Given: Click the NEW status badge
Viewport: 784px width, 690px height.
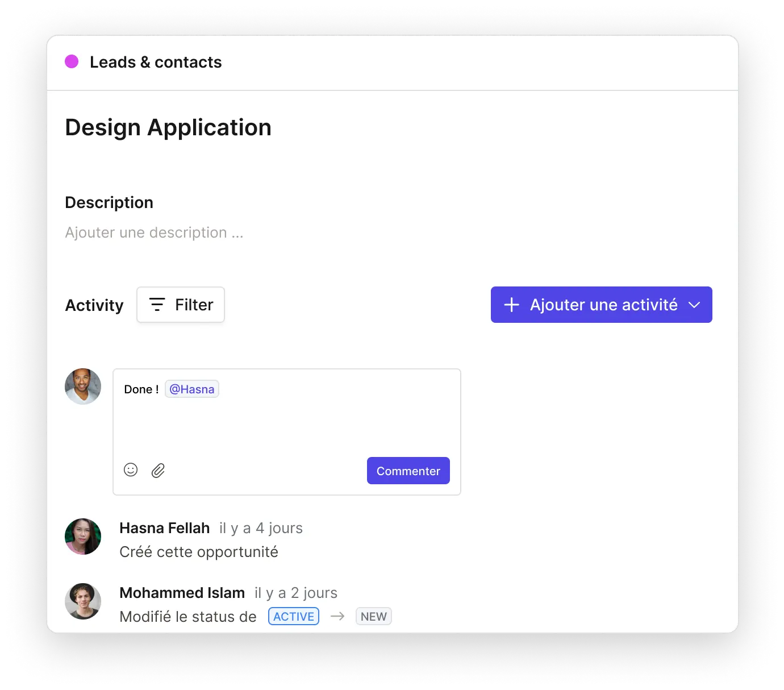Looking at the screenshot, I should click(374, 617).
